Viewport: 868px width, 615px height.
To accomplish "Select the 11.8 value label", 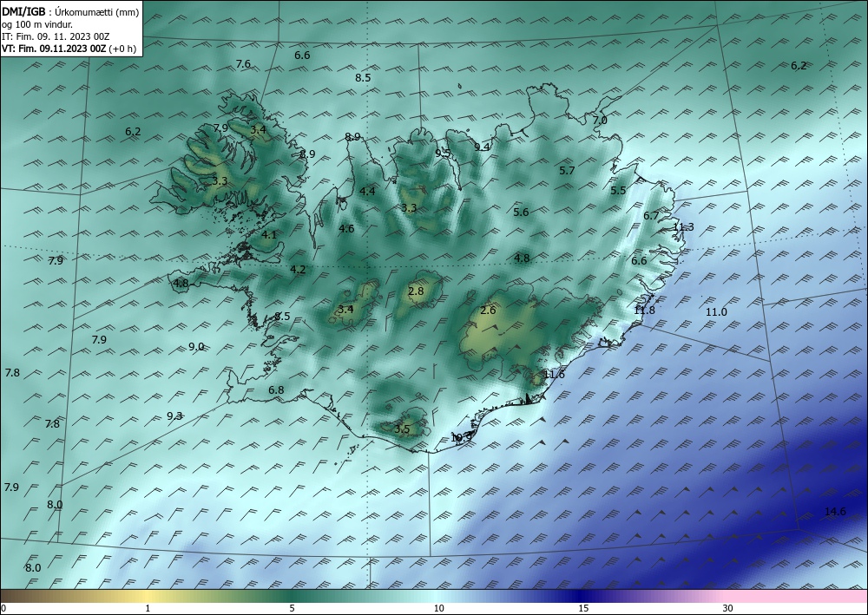I will point(644,311).
